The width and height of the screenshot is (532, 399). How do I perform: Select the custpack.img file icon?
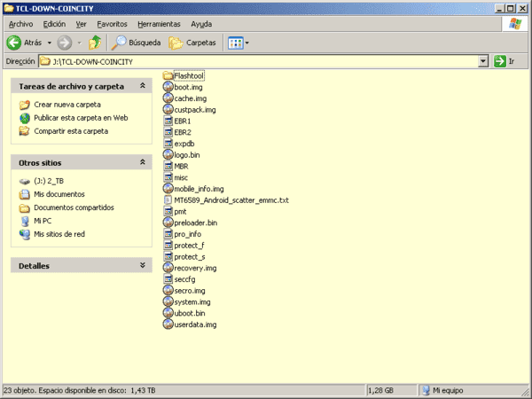pos(168,109)
